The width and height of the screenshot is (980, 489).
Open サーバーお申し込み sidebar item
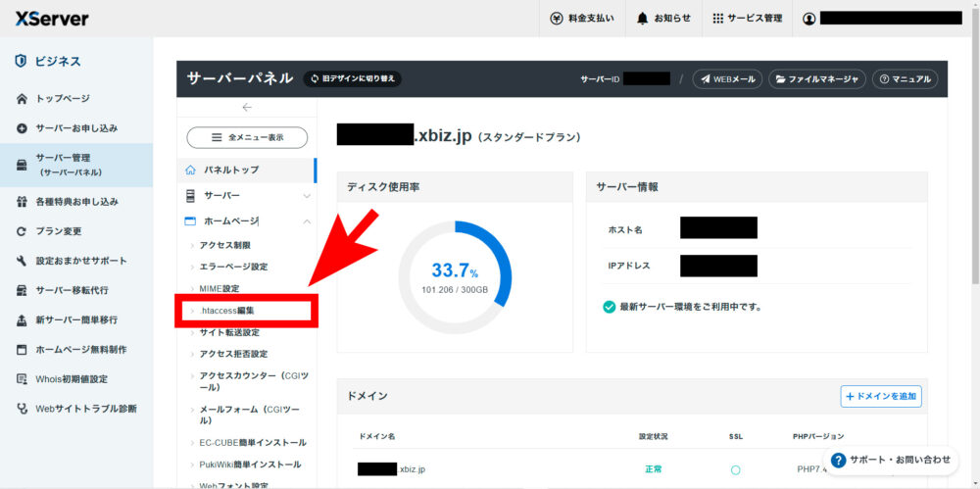point(76,128)
